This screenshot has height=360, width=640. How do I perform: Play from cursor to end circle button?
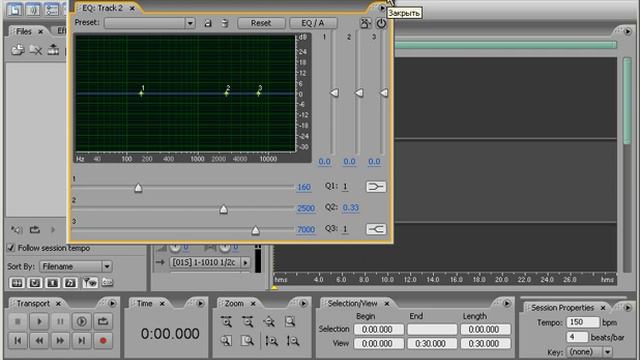click(82, 322)
